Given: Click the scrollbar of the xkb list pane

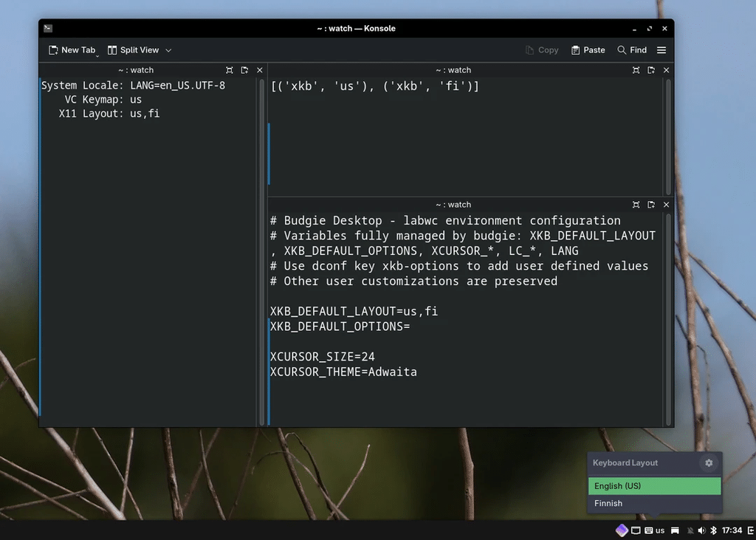Looking at the screenshot, I should click(x=668, y=137).
